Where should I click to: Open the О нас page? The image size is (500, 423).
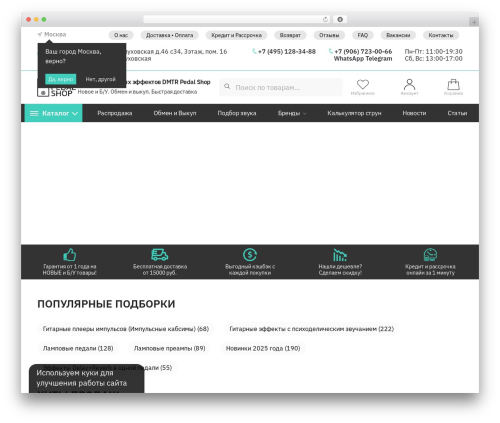[121, 35]
